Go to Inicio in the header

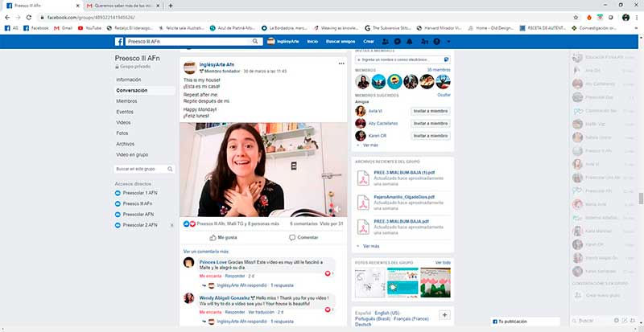point(312,42)
